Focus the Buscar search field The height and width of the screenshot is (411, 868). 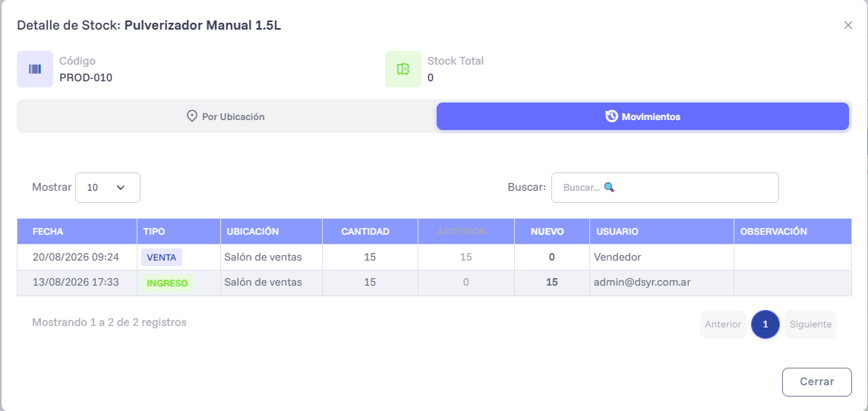[x=664, y=187]
